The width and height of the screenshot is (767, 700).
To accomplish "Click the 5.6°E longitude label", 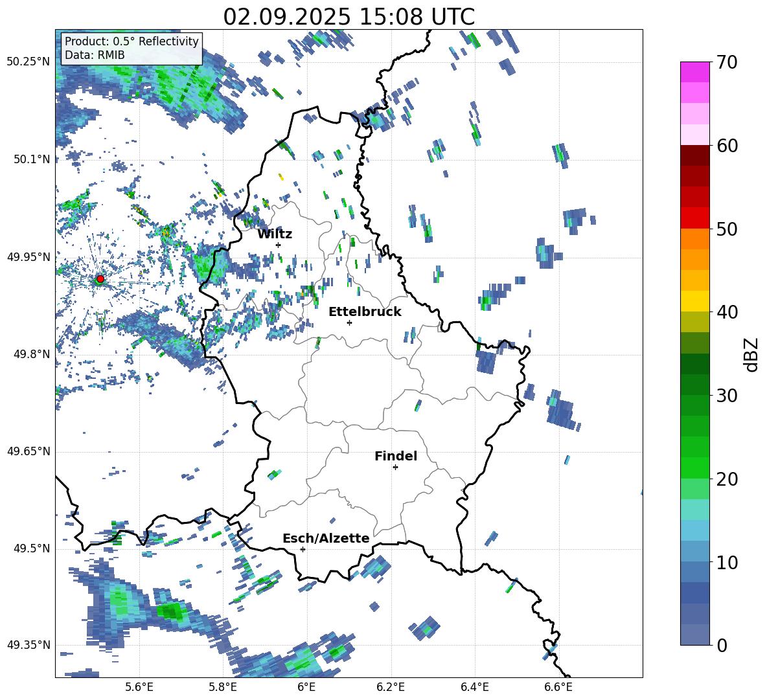I will coord(139,687).
